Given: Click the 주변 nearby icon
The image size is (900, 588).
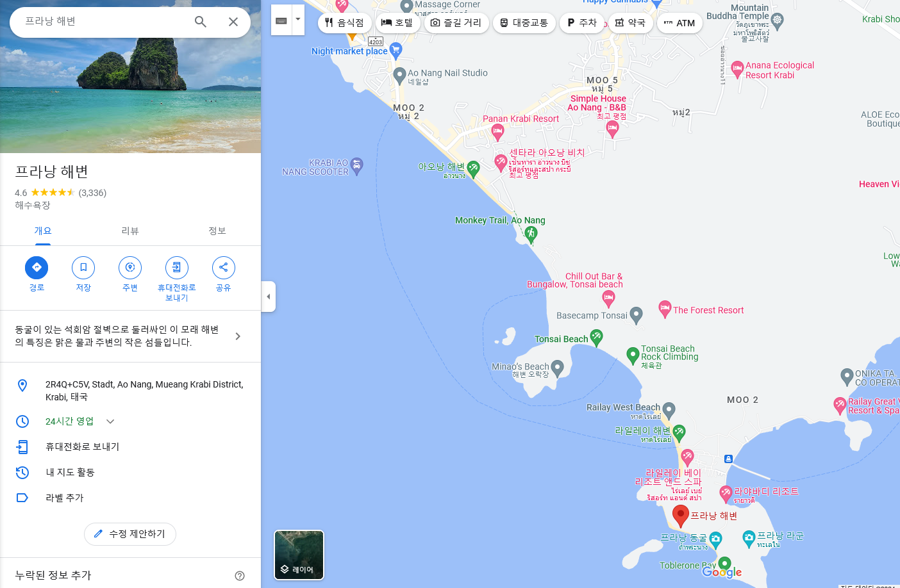Looking at the screenshot, I should coord(130,267).
